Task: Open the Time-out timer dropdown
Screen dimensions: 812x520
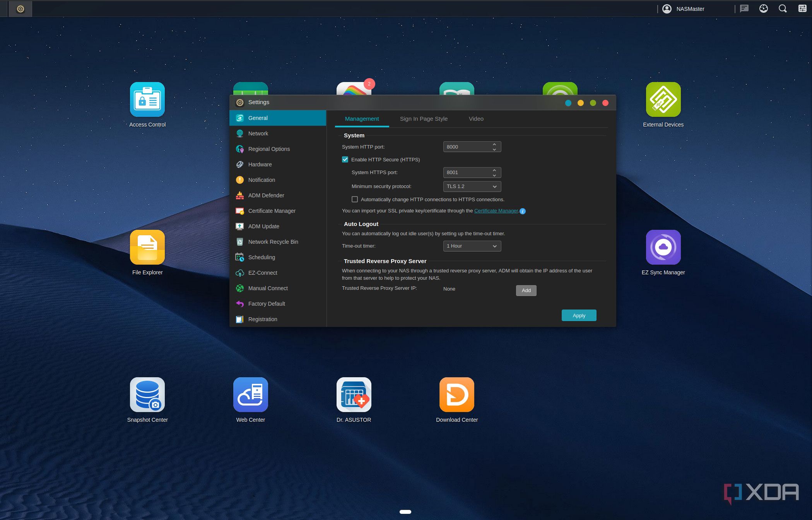Action: click(472, 246)
